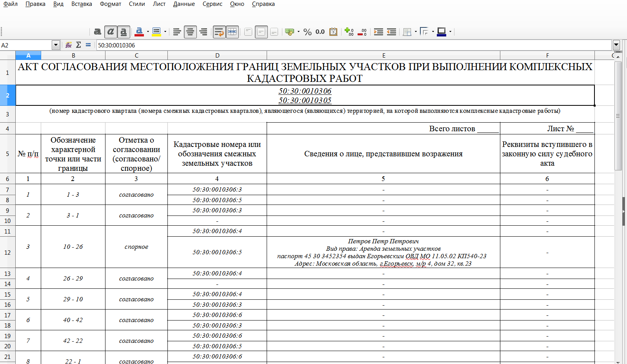This screenshot has height=364, width=627.
Task: Open the Формат menu
Action: point(111,4)
